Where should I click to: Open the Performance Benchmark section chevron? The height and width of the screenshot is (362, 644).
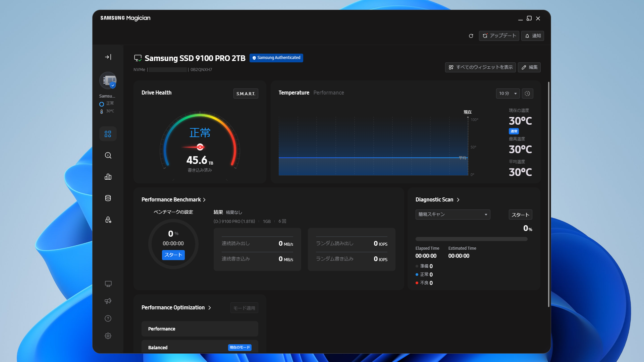tap(204, 200)
